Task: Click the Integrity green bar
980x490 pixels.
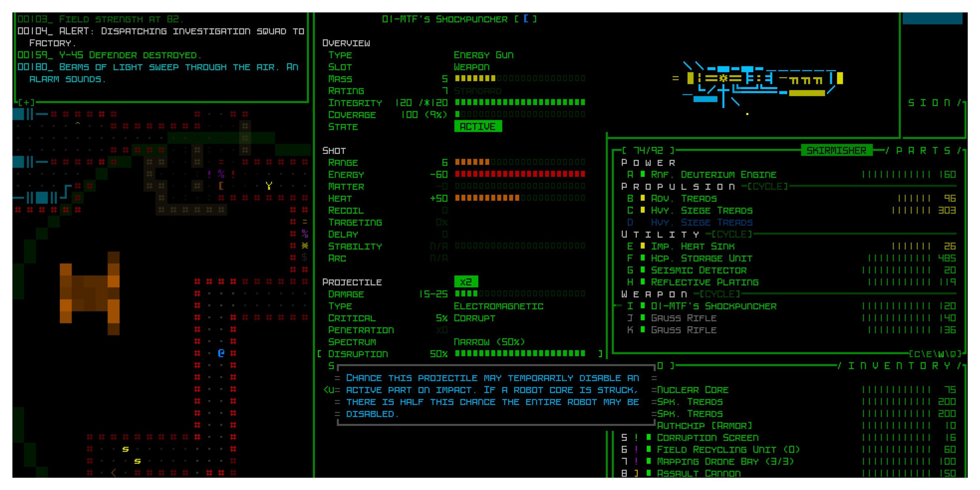Action: coord(520,102)
